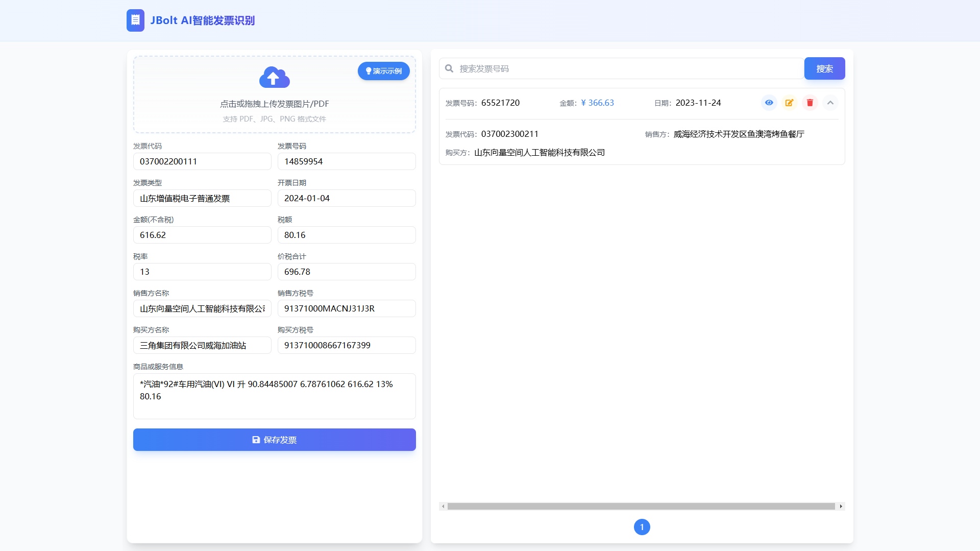The height and width of the screenshot is (551, 980).
Task: Click the invoice number 65521720
Action: pos(500,103)
